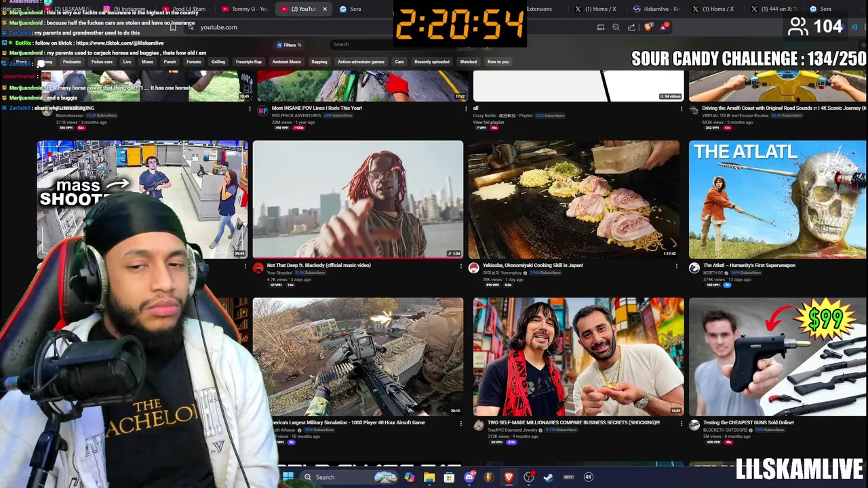Bookmark this page with the bookmark icon
868x488 pixels.
173,27
